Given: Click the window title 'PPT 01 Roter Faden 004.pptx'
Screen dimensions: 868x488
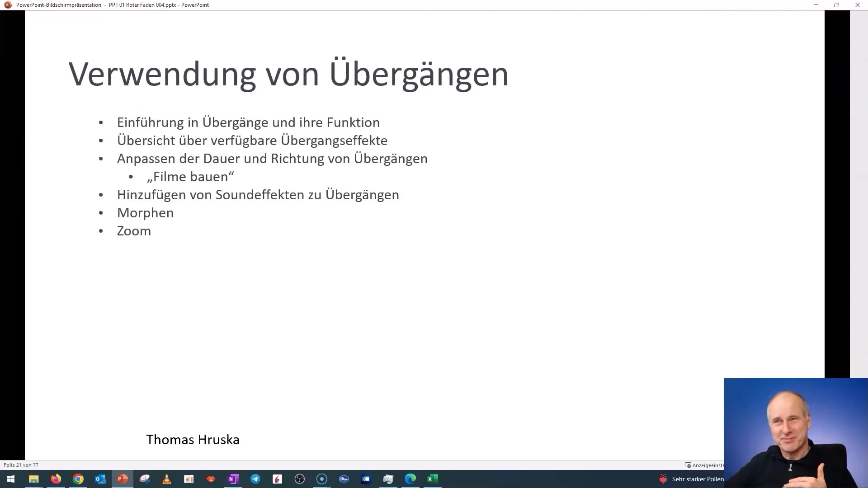Looking at the screenshot, I should pos(142,5).
